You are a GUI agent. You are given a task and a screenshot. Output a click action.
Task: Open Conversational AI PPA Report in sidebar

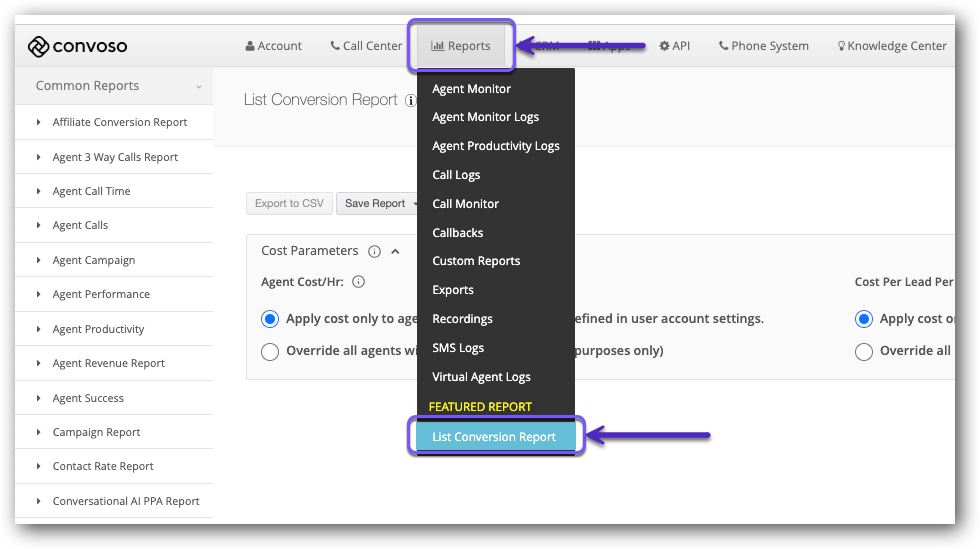126,501
